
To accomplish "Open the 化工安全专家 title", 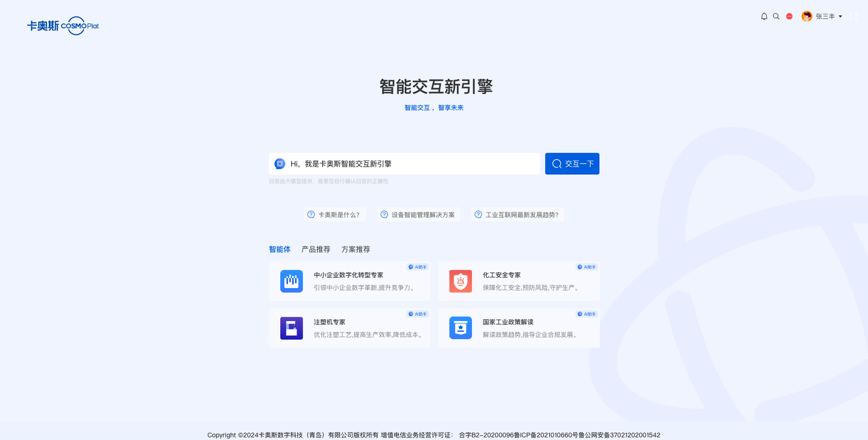I will point(501,275).
